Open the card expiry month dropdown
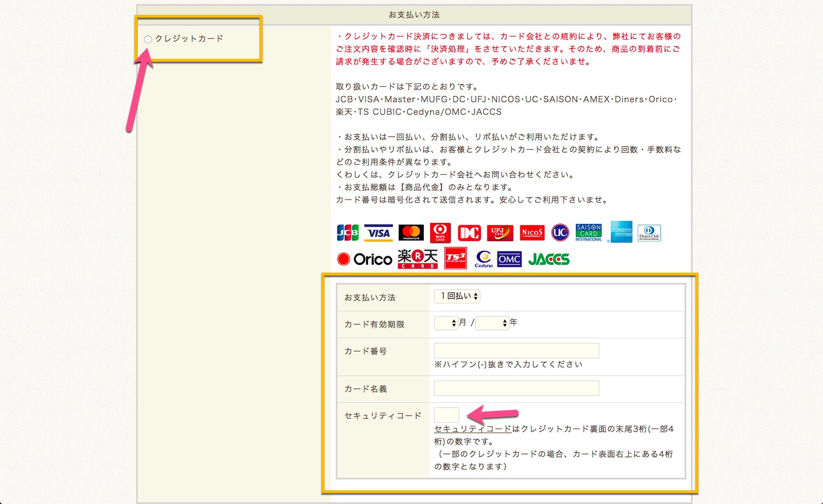Screen dimensions: 823x504 (446, 323)
